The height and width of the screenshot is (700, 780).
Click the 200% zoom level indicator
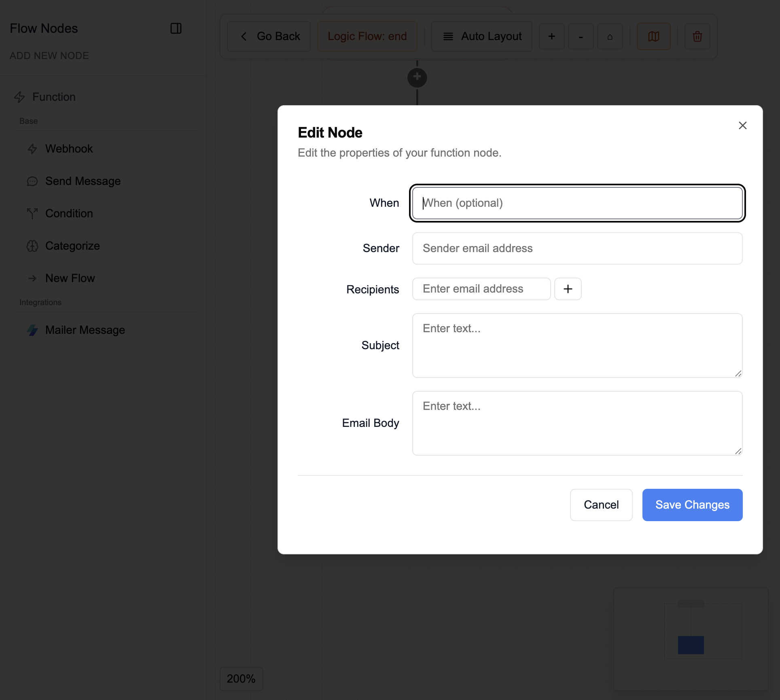(241, 679)
